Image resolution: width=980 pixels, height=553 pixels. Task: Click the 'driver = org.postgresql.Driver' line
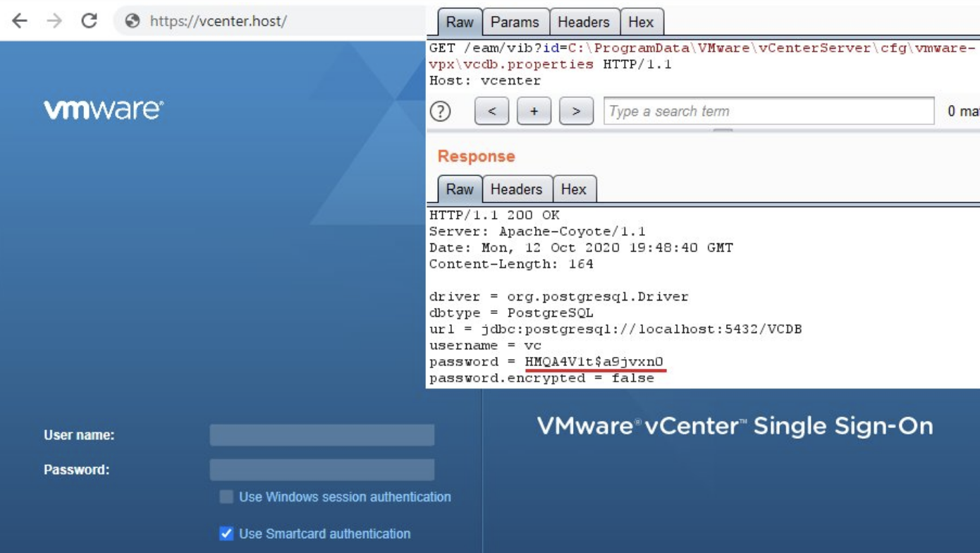pos(558,296)
